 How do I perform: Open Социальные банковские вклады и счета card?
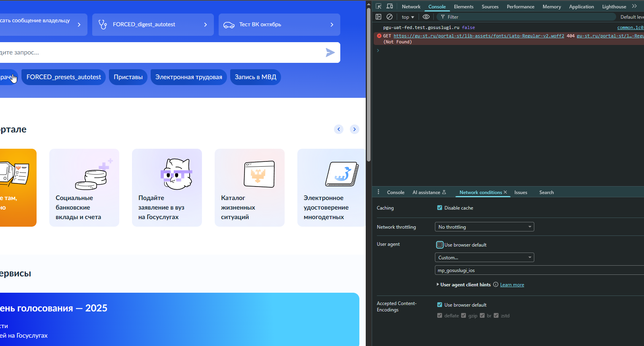pos(84,188)
